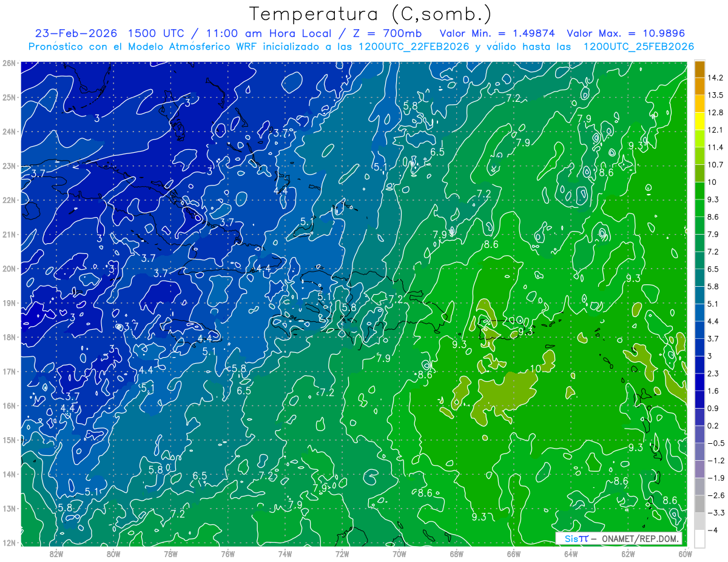The height and width of the screenshot is (562, 728).
Task: Pick the white swatch below -4
Action: 699,538
